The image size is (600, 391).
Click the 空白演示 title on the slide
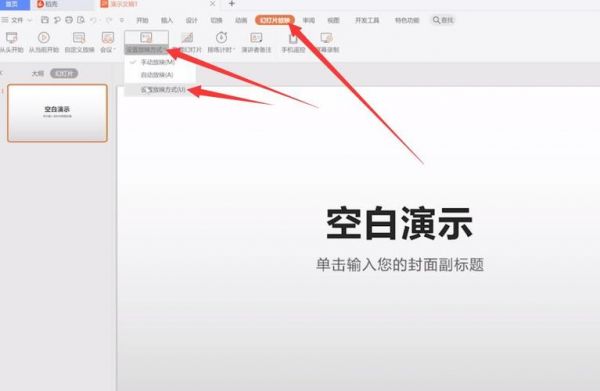click(x=399, y=224)
